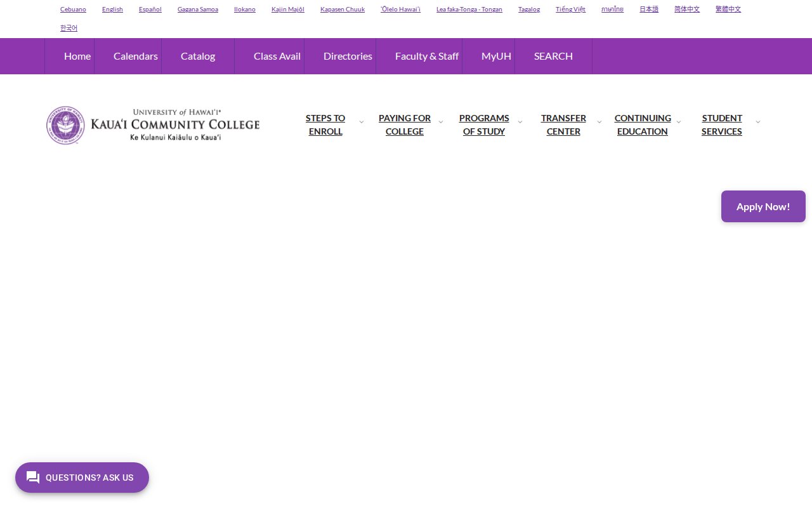Image resolution: width=812 pixels, height=508 pixels.
Task: Choose the Tagalog language link
Action: pos(529,10)
